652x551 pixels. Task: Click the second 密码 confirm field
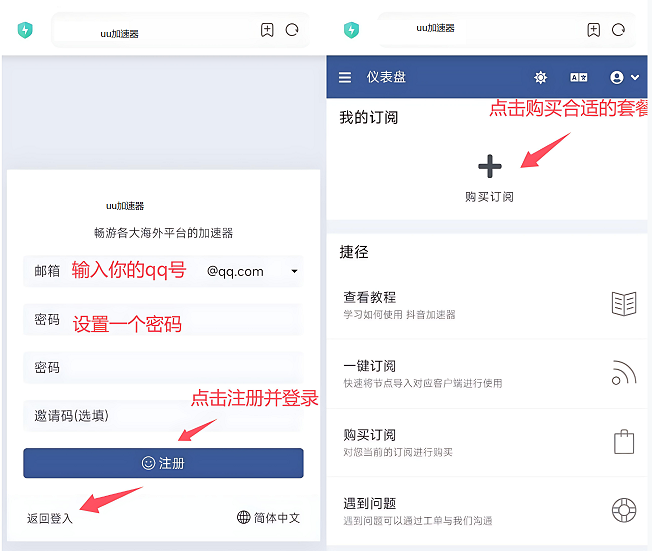[163, 368]
